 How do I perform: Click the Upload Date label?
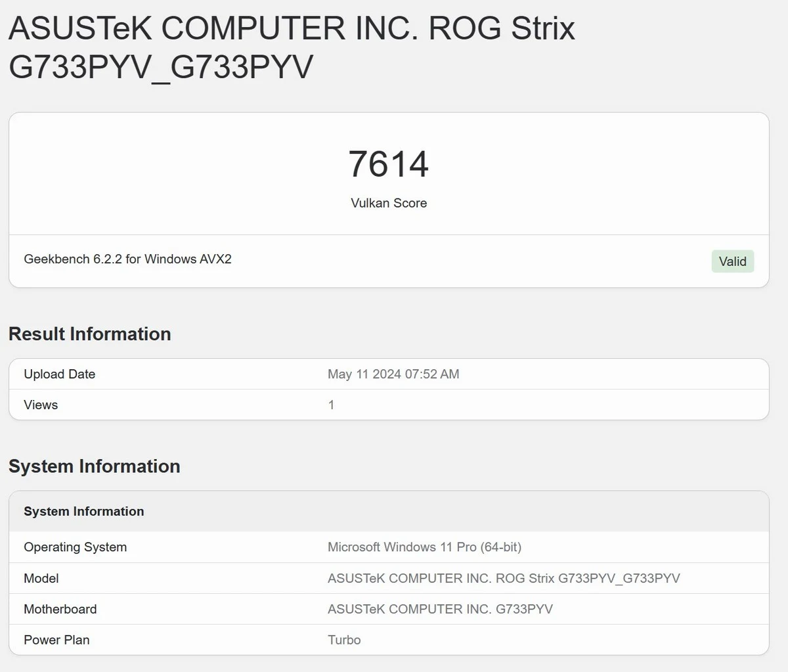[60, 374]
